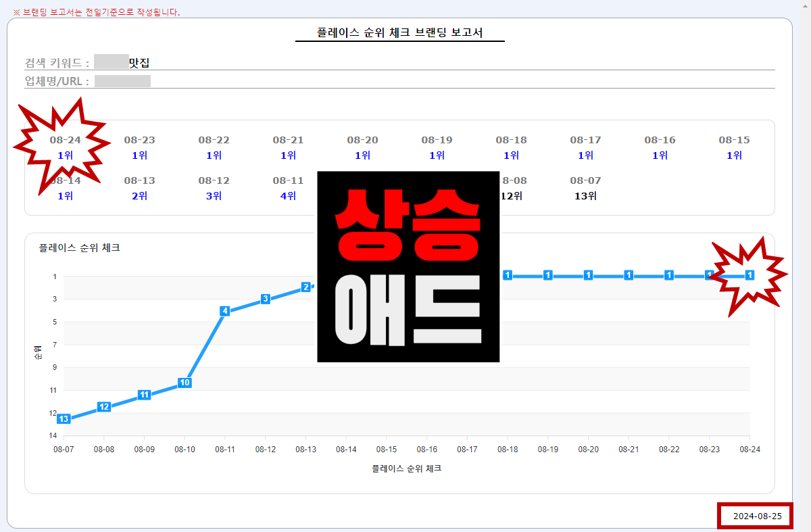The width and height of the screenshot is (811, 532).
Task: Click the 플레이스 순위 체크 chart heading
Action: click(80, 248)
